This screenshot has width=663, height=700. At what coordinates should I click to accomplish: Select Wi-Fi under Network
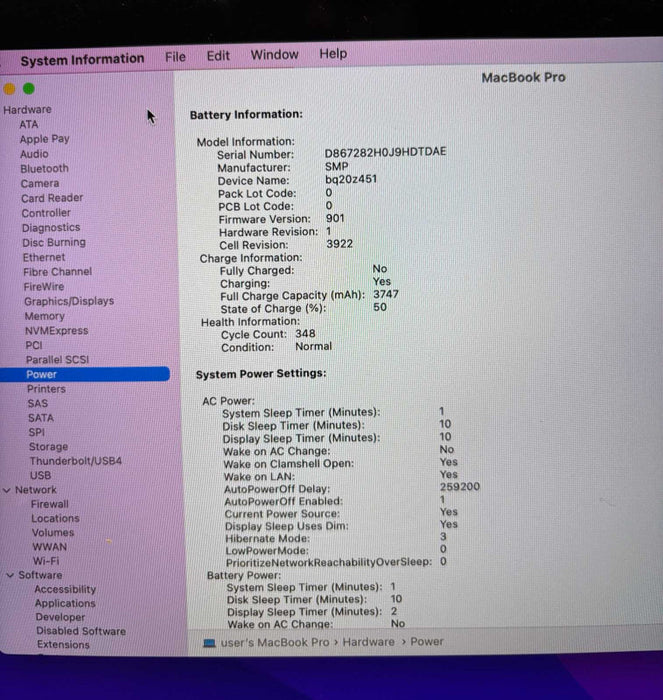point(46,561)
